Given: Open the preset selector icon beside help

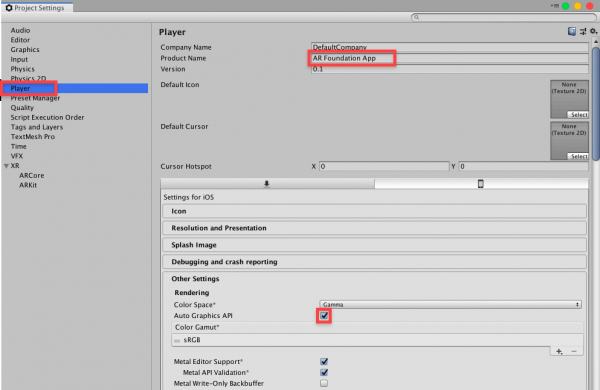Looking at the screenshot, I should click(x=583, y=31).
